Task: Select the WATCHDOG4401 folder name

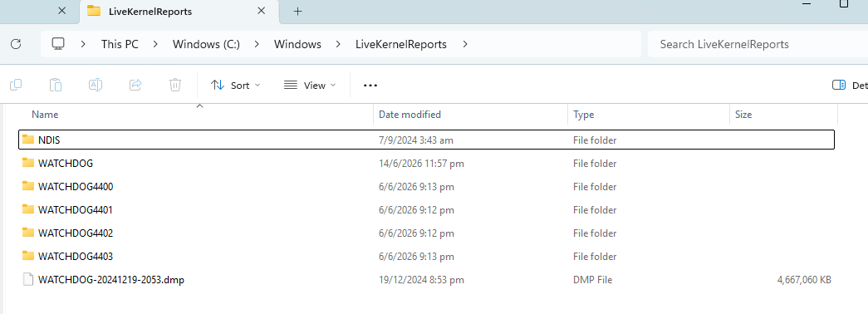Action: (x=76, y=210)
